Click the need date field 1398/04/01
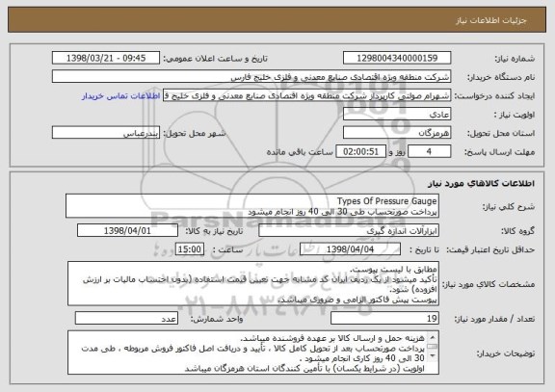555x392 pixels. click(x=127, y=230)
